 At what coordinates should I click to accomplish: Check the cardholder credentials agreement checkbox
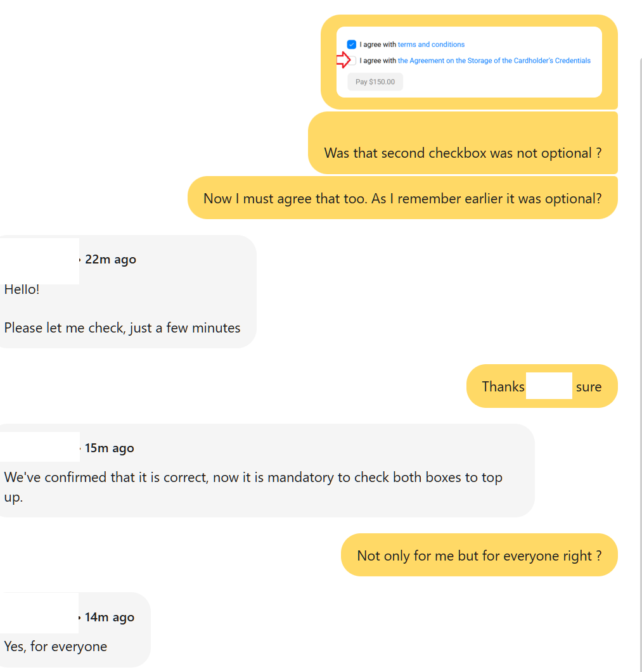(x=353, y=60)
